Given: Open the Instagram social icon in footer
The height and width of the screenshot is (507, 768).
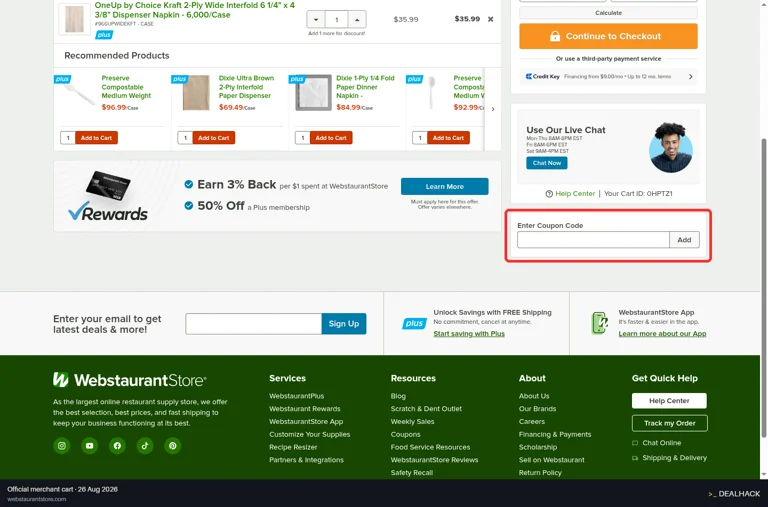Looking at the screenshot, I should click(x=62, y=446).
